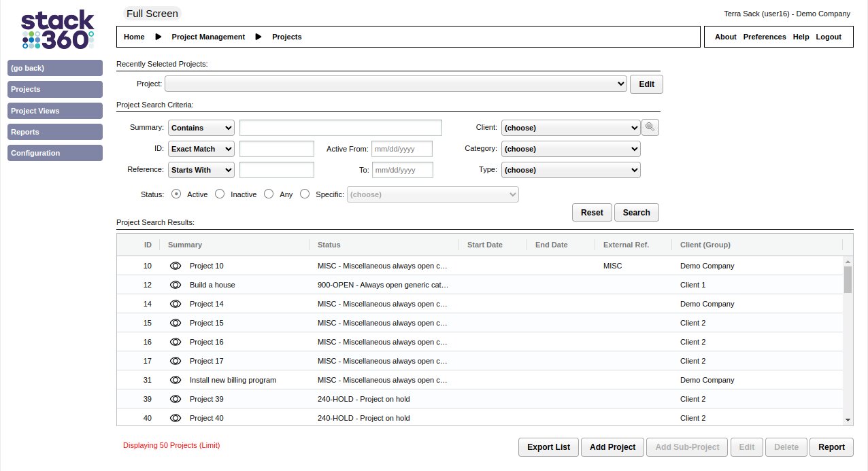Select the Any status radio button

pos(269,194)
